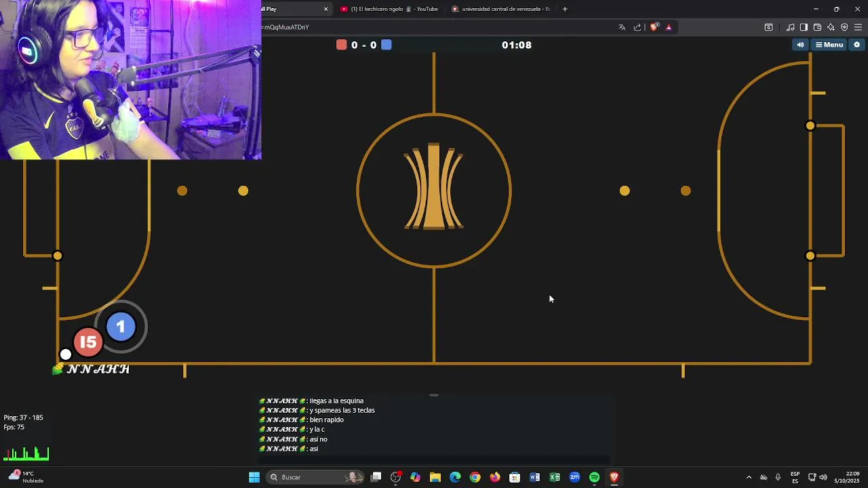Image resolution: width=868 pixels, height=488 pixels.
Task: Click chat message 'y la c'
Action: pos(317,429)
